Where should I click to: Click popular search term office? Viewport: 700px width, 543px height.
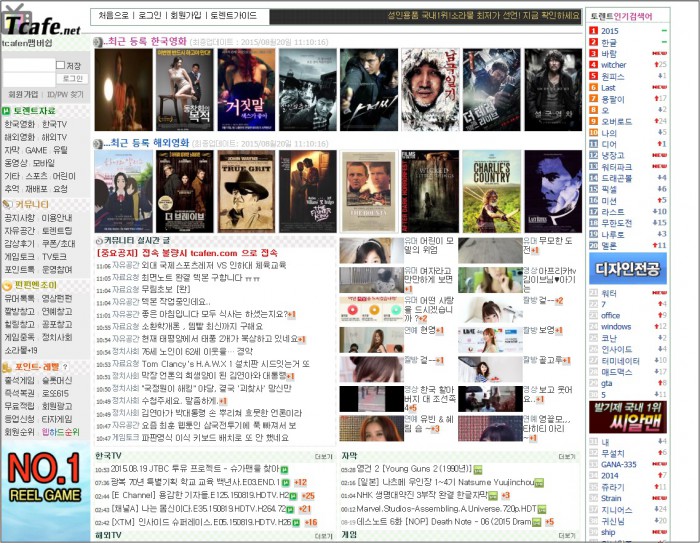point(610,315)
